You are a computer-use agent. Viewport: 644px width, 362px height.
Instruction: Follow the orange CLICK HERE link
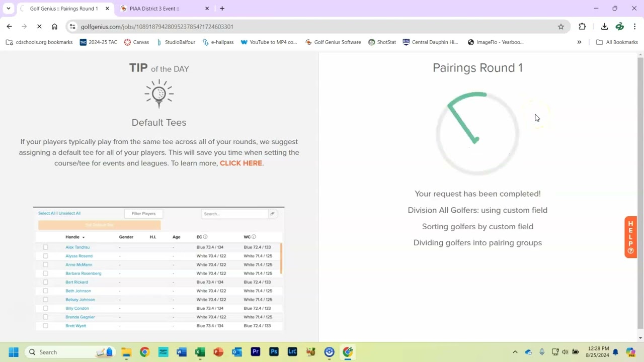tap(240, 163)
